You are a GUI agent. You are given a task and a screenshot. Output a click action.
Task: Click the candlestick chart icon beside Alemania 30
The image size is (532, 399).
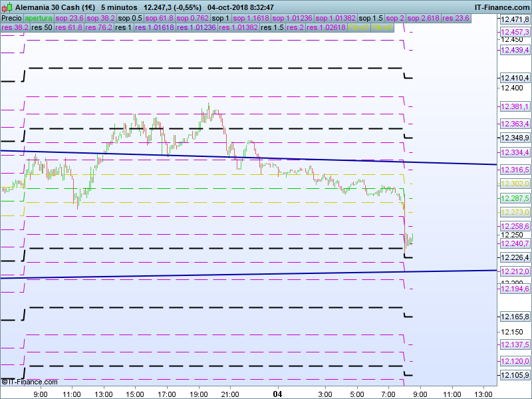coord(7,7)
